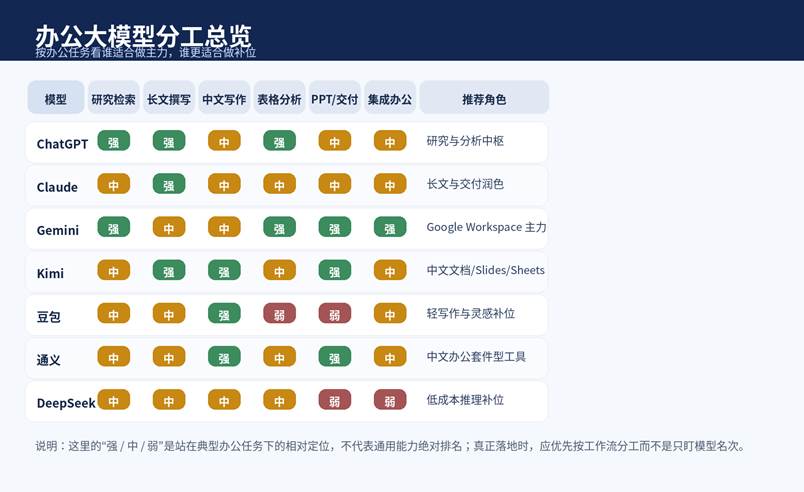The width and height of the screenshot is (804, 492).
Task: Click DeepSeek's red PPT/交付 弱 badge
Action: (x=334, y=400)
